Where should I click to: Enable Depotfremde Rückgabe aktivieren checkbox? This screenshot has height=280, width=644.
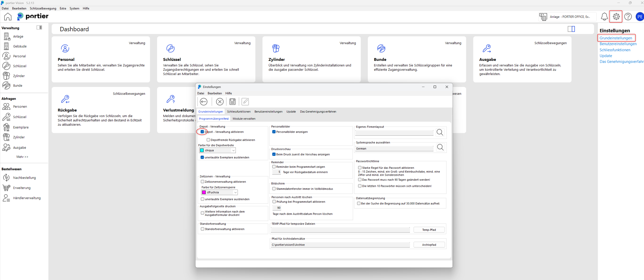tap(208, 140)
